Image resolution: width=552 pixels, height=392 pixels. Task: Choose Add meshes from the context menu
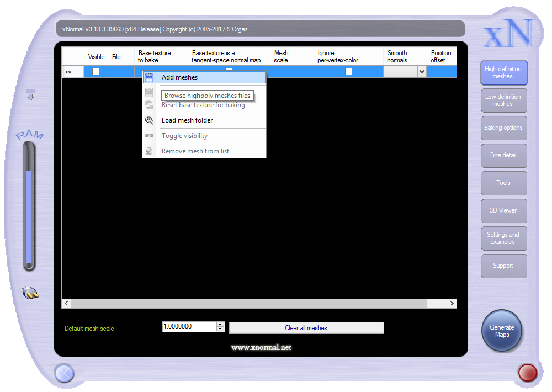(179, 77)
